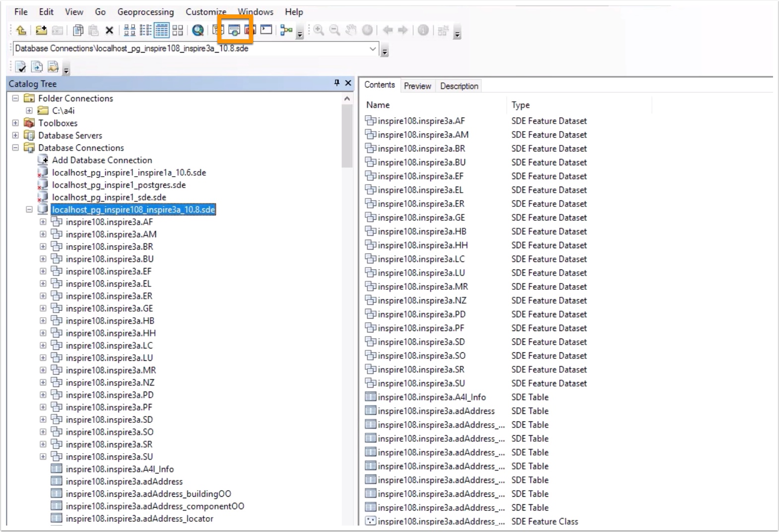Screen dimensions: 779x532
Task: Expand the Database Servers node
Action: (x=15, y=135)
